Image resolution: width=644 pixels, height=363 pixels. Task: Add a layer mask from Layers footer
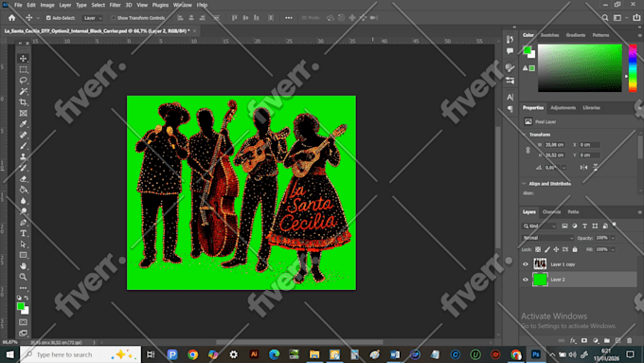(x=584, y=340)
